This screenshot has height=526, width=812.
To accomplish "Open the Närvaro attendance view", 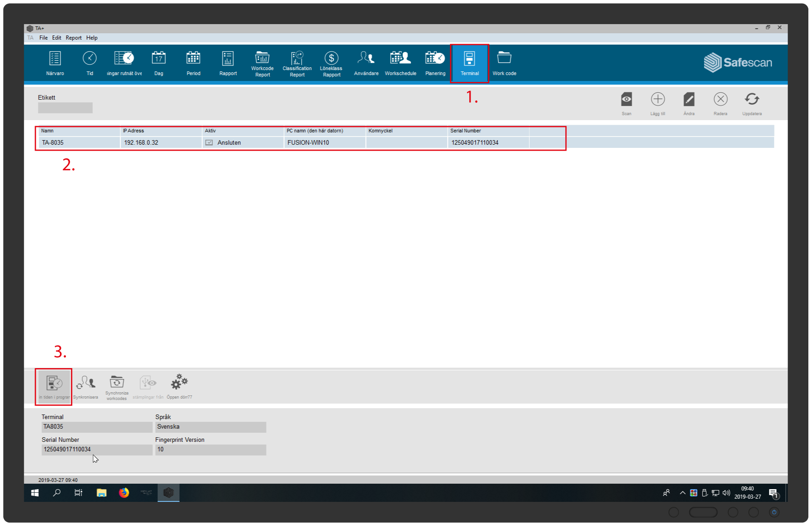I will pyautogui.click(x=55, y=63).
